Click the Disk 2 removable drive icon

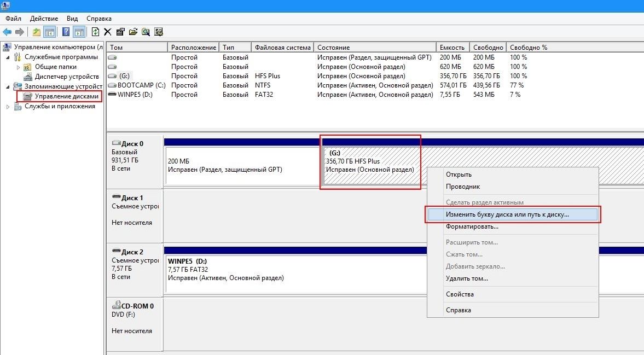[x=116, y=251]
